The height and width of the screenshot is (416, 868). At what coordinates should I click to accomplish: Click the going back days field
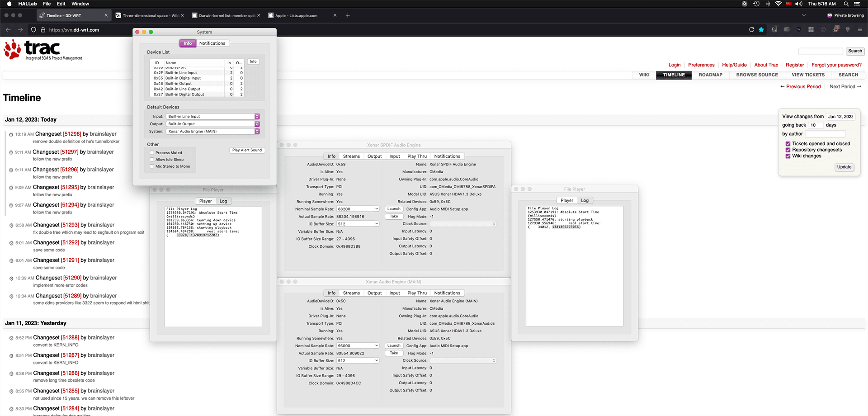(816, 125)
